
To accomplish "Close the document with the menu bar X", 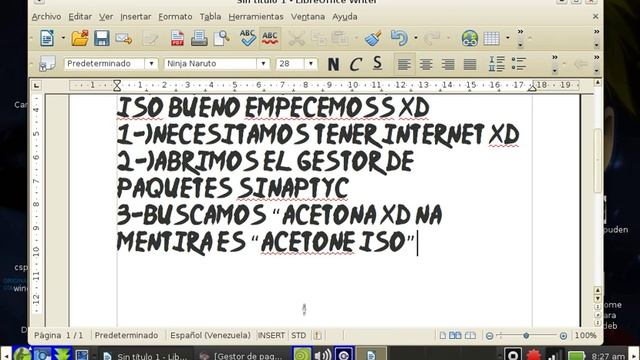I will 596,16.
